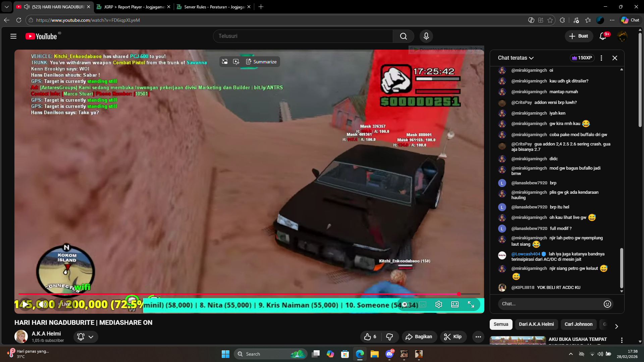Click the transcript icon beside Summarize
This screenshot has height=362, width=644.
(x=236, y=62)
